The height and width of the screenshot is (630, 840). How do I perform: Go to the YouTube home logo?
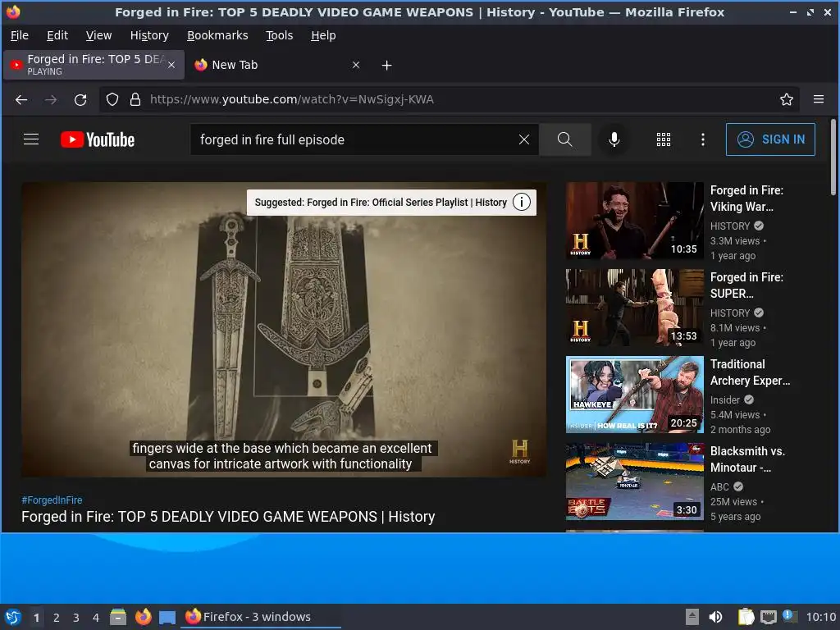point(98,139)
